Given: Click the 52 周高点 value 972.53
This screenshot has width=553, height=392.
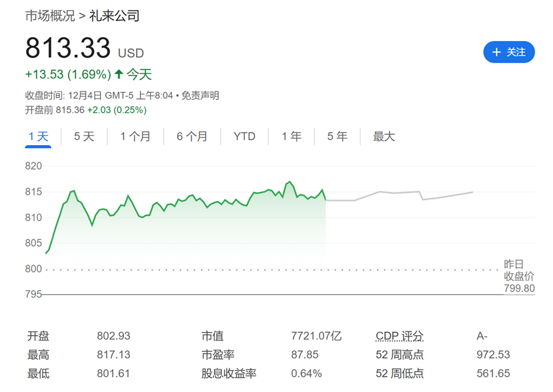Looking at the screenshot, I should tap(493, 355).
